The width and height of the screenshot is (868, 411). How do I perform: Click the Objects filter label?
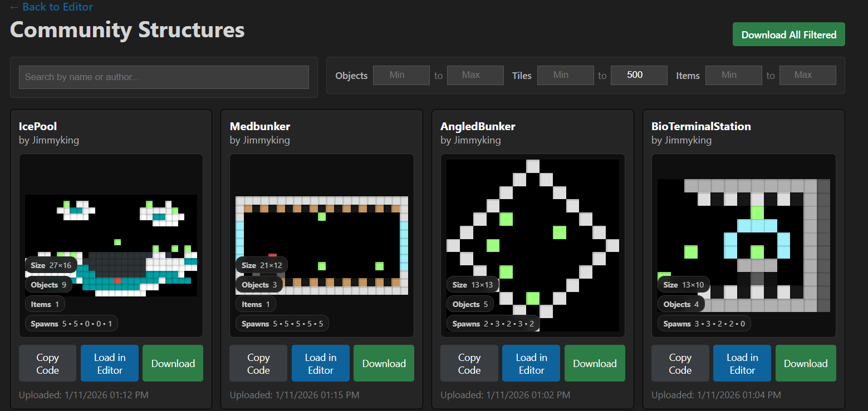(351, 76)
